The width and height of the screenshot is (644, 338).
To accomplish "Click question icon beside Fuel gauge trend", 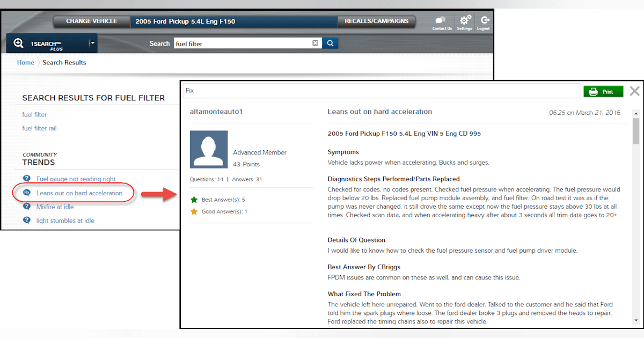I will [x=27, y=179].
